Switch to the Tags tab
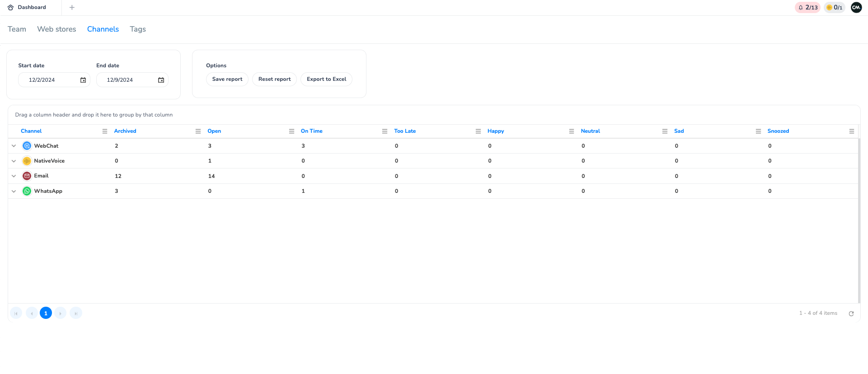 [x=138, y=29]
